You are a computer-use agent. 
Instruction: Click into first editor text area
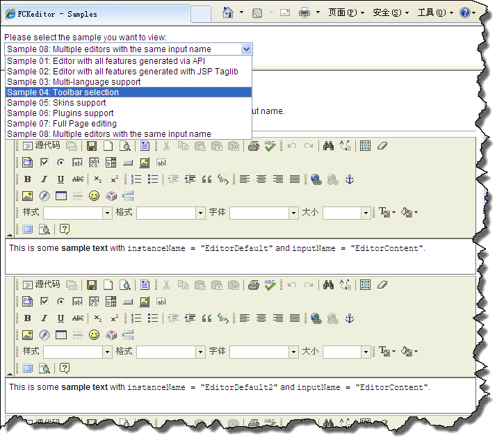[x=241, y=257]
